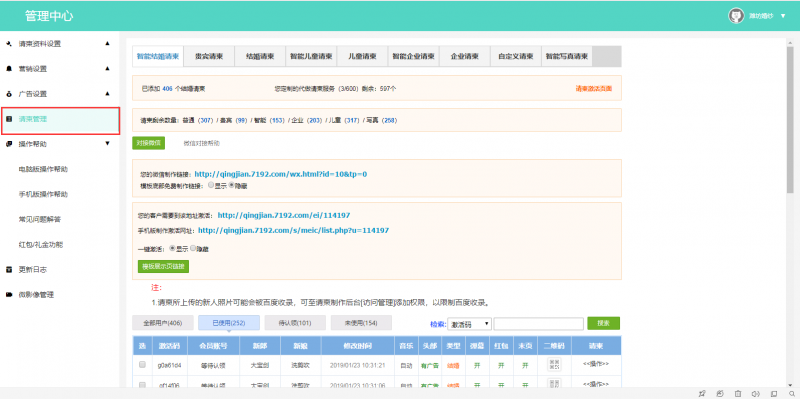Screen dimensions: 800x399
Task: Click the green 搜索 button
Action: 604,323
